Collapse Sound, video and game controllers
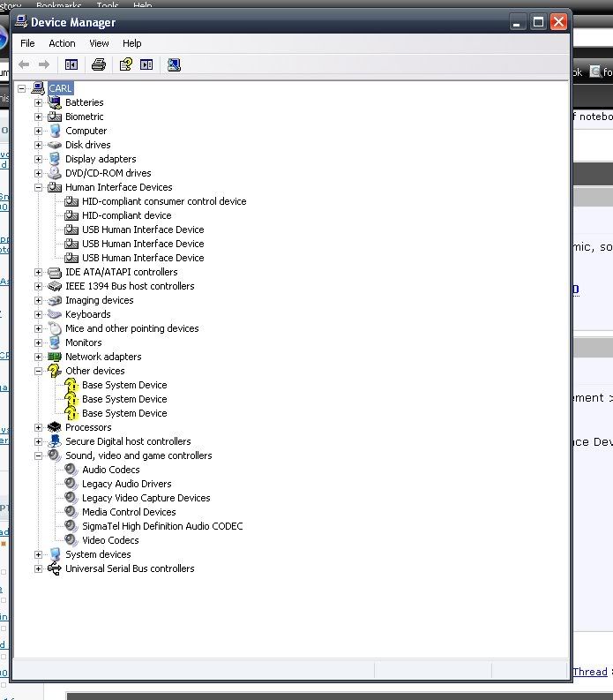This screenshot has height=700, width=613. click(x=39, y=455)
